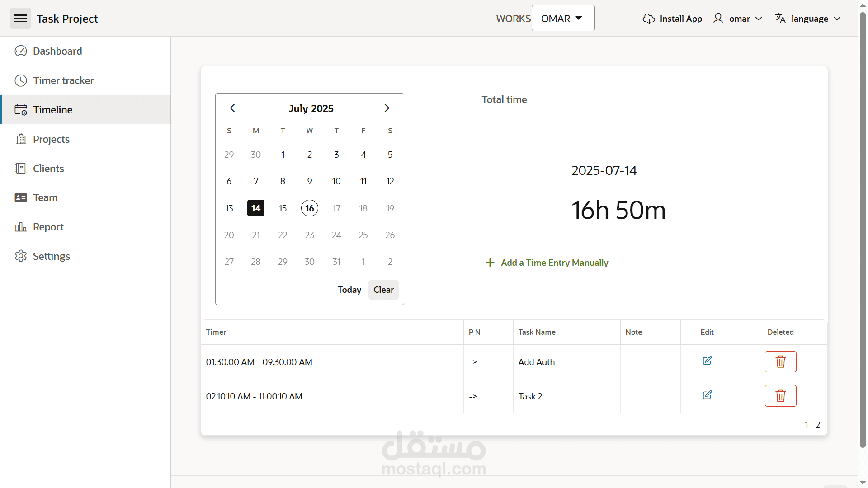Screen dimensions: 868x488
Task: Select July 16 in the calendar
Action: 310,208
